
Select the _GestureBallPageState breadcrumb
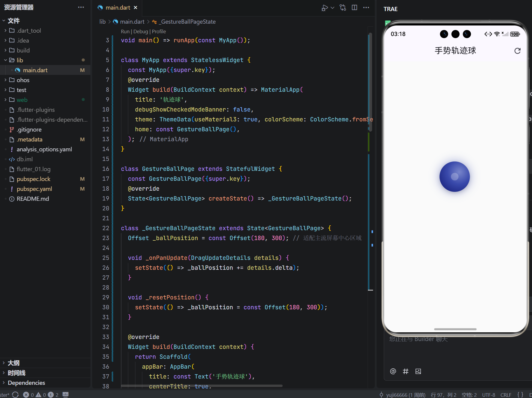184,22
